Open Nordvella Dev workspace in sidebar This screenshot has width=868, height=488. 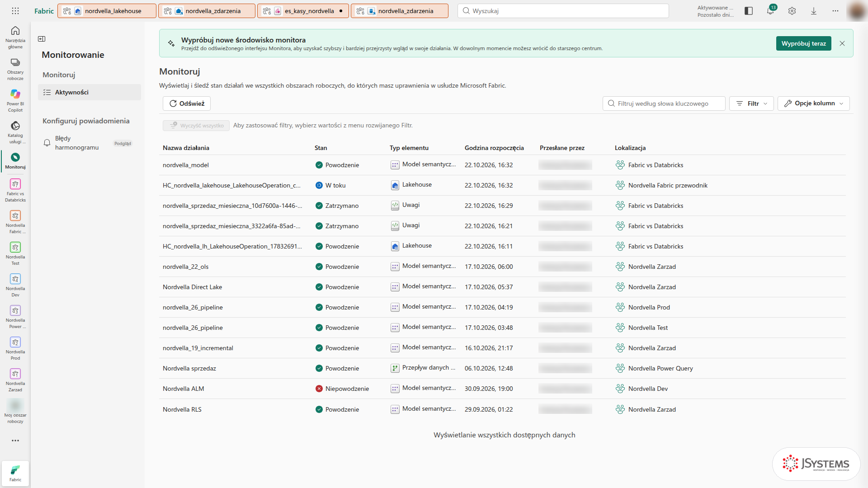tap(15, 285)
